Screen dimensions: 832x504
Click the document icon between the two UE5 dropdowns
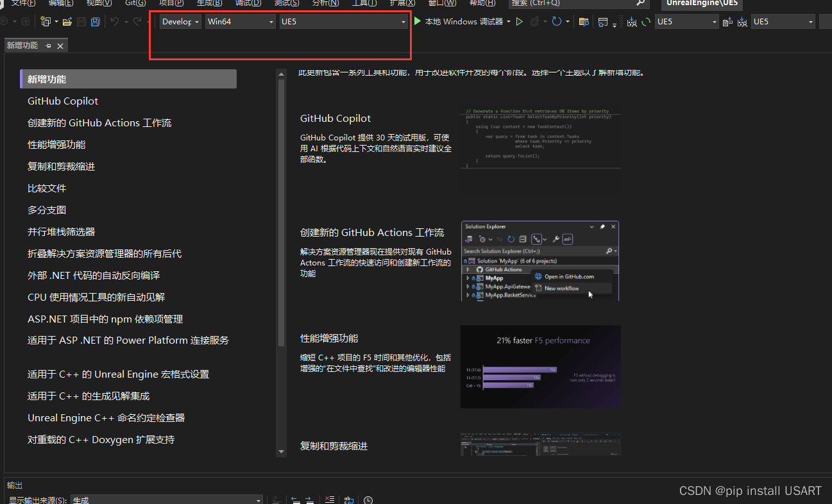[x=727, y=22]
